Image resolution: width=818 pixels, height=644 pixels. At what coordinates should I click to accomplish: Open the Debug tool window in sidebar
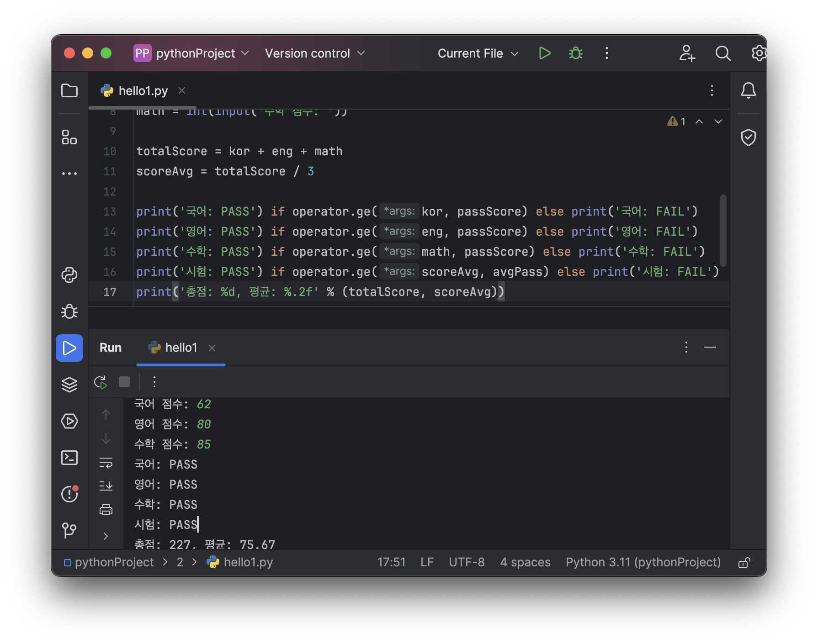coord(69,311)
